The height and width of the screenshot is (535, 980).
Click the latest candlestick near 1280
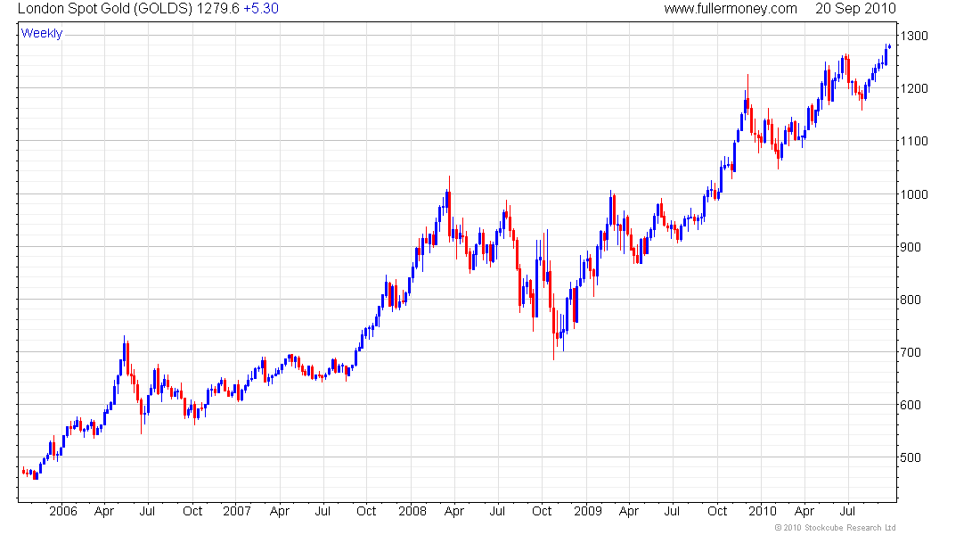tap(889, 45)
